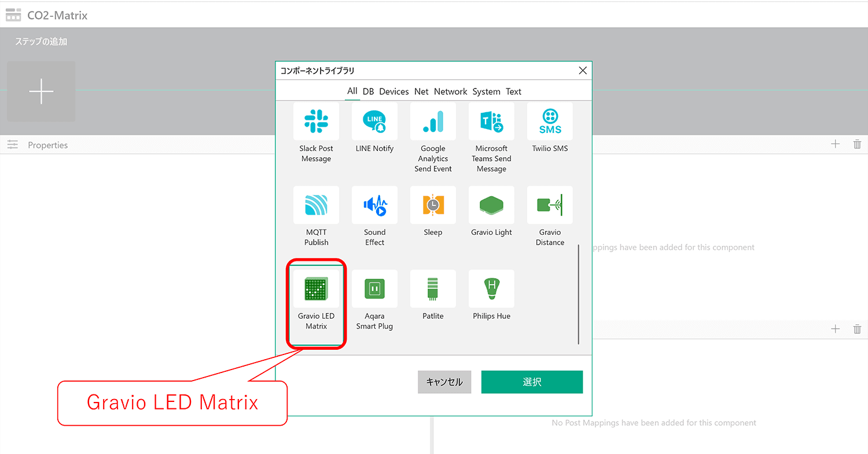Close the component library dialog

tap(582, 71)
